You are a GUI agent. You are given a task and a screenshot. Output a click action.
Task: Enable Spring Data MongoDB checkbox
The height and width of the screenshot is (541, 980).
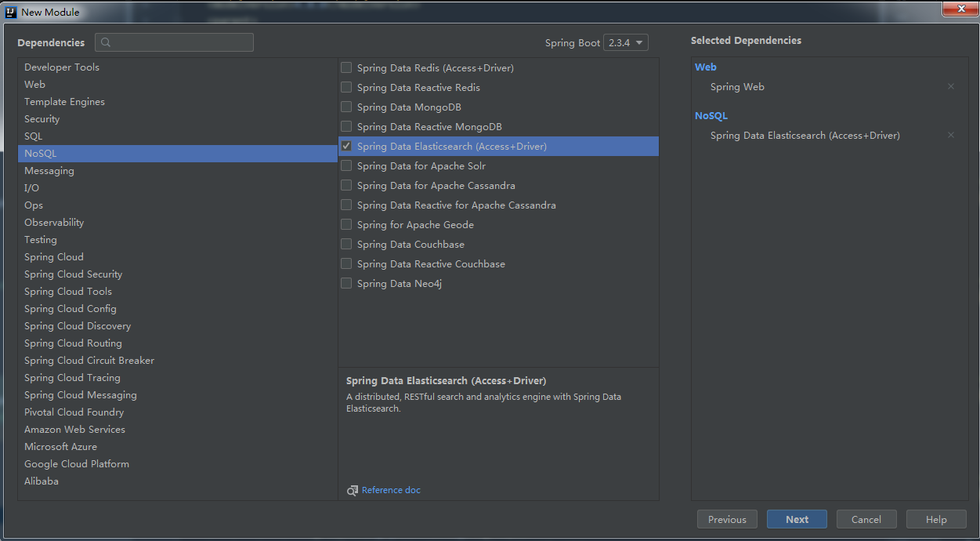click(346, 107)
